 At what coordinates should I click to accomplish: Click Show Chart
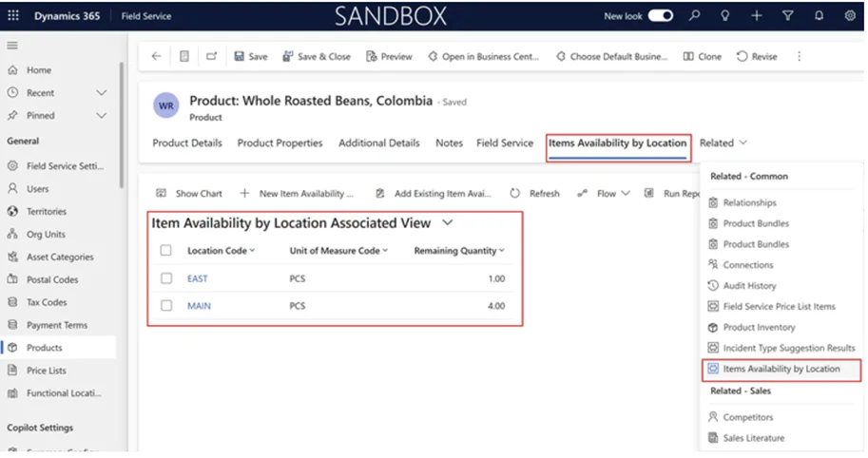(x=189, y=194)
